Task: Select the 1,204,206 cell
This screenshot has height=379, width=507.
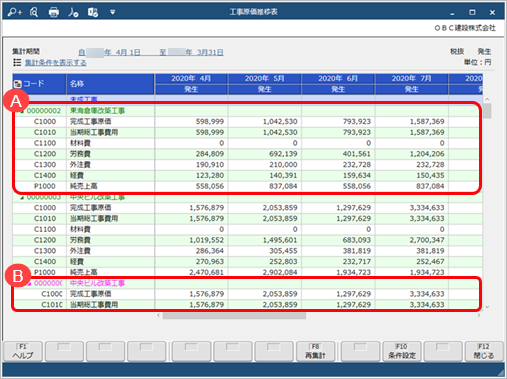Action: [427, 154]
